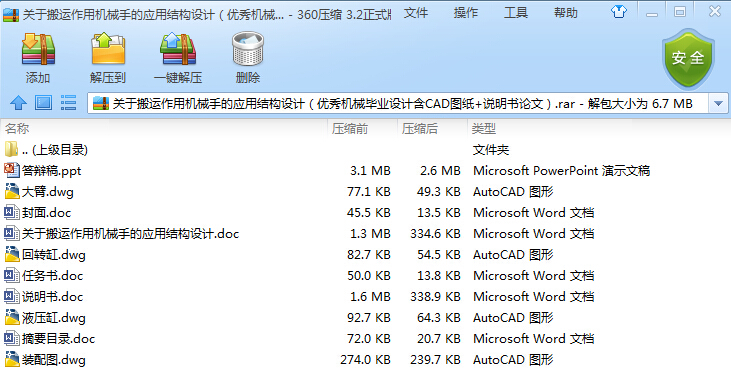
Task: Click the AutoCAD icon of 回转缸.dwg
Action: (x=11, y=254)
